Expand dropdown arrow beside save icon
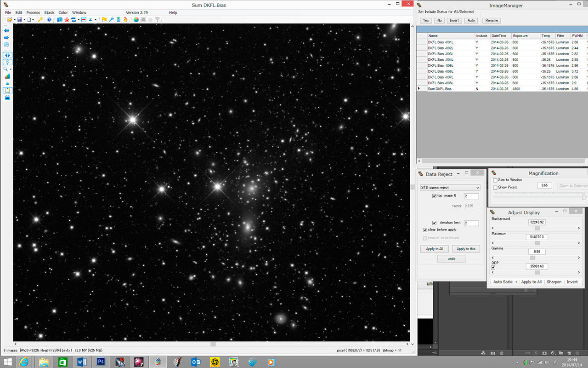Viewport: 588px width, 368px height. pyautogui.click(x=24, y=20)
